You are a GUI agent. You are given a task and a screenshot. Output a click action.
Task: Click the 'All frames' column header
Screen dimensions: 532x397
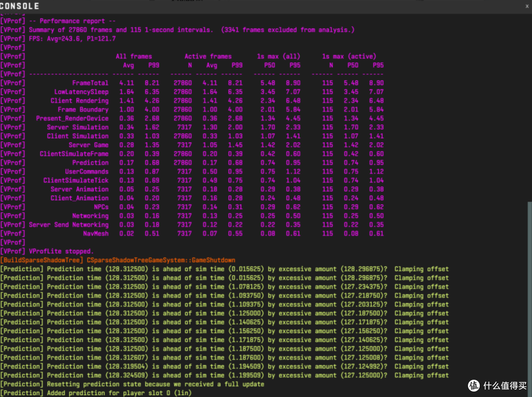133,56
